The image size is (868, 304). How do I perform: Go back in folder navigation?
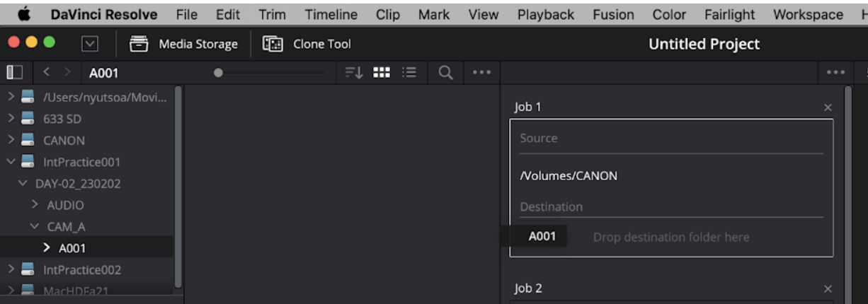pos(46,72)
